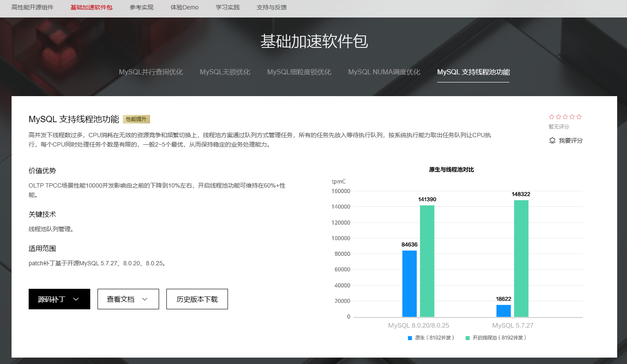Screen dimensions: 627x364
Task: Rate two stars with second star icon
Action: (559, 117)
